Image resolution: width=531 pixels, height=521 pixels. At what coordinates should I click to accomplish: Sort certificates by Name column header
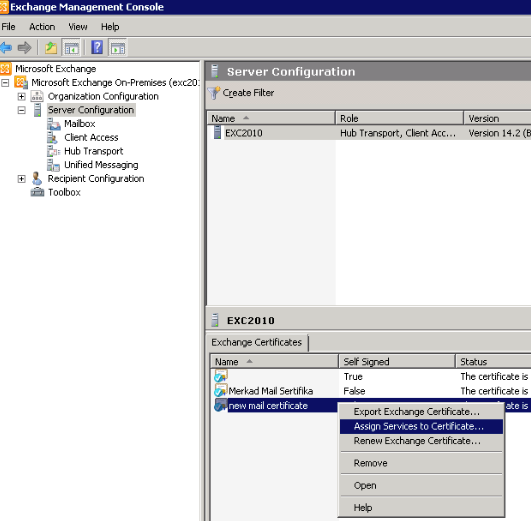pos(274,362)
